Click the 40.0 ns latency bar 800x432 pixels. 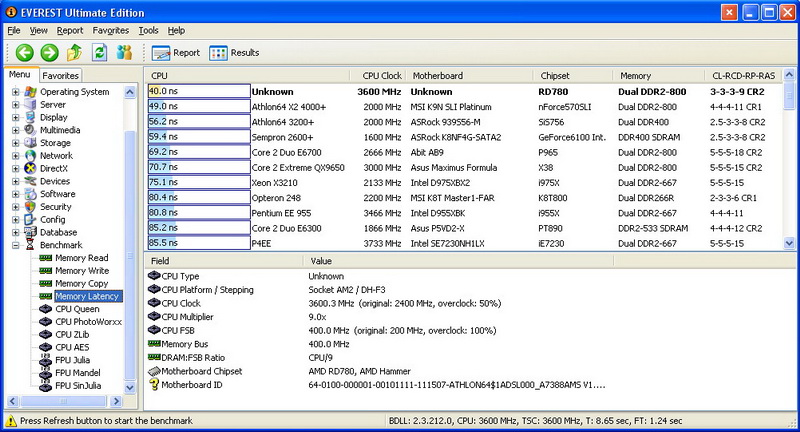(199, 91)
